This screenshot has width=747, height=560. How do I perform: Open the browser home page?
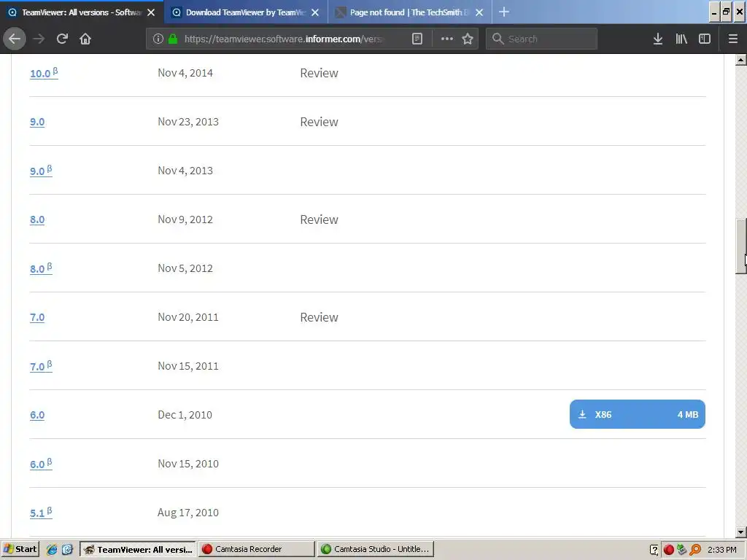click(x=85, y=39)
